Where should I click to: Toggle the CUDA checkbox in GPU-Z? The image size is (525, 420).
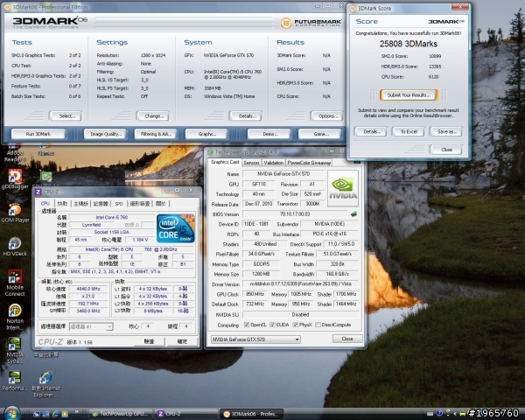pyautogui.click(x=272, y=325)
